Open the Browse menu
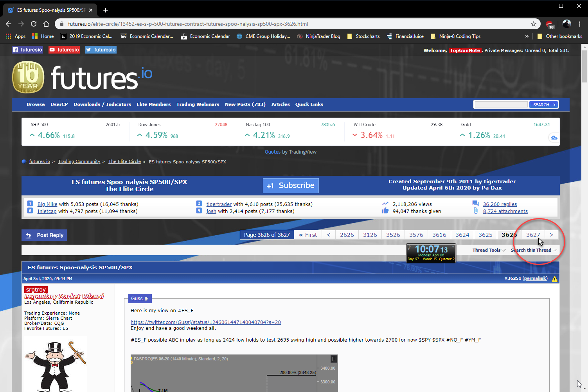The height and width of the screenshot is (392, 588). coord(36,104)
